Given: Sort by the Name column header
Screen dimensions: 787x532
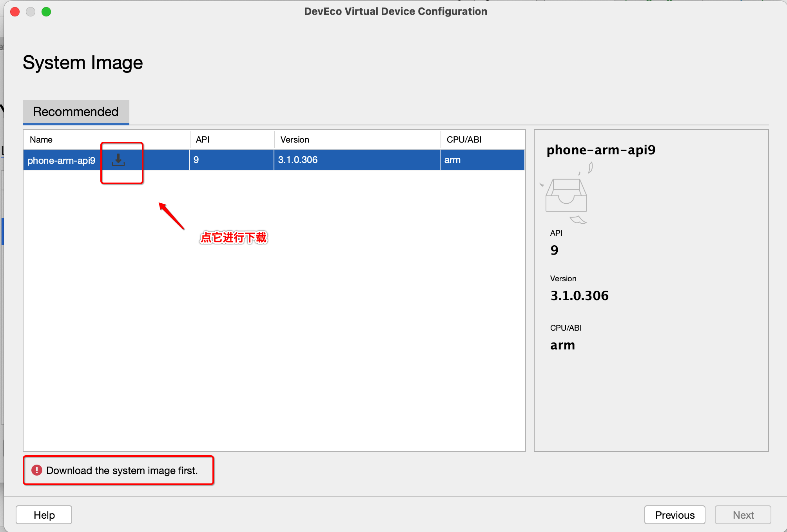Looking at the screenshot, I should [106, 140].
